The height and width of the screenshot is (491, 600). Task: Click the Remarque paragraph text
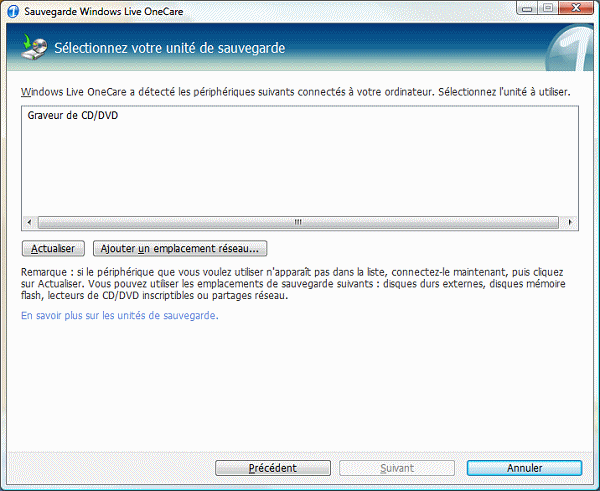[290, 283]
